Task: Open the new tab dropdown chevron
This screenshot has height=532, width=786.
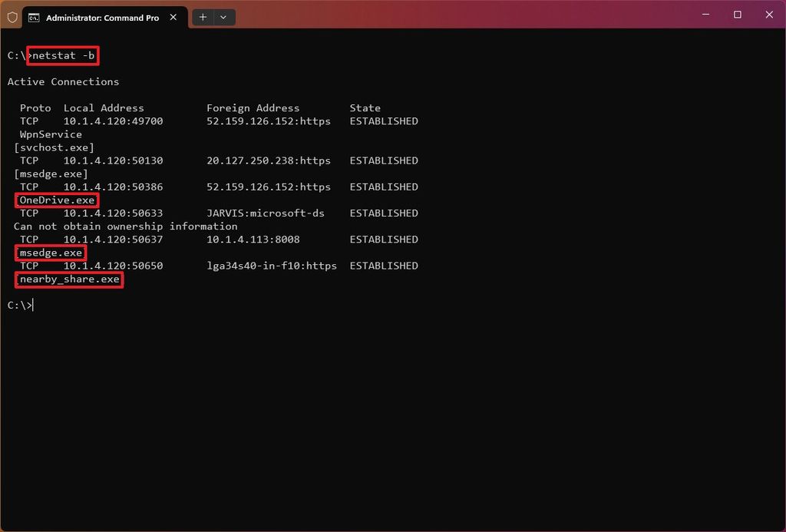Action: [223, 17]
